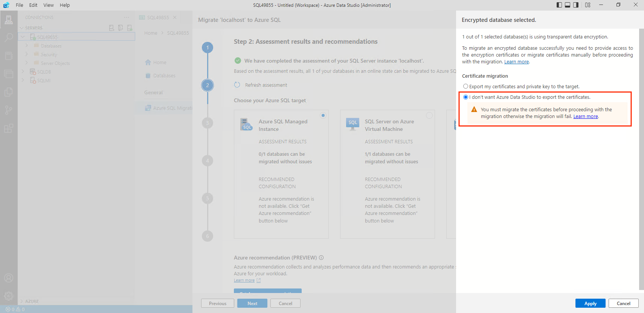
Task: Open the Connections view in activity bar
Action: (x=9, y=20)
